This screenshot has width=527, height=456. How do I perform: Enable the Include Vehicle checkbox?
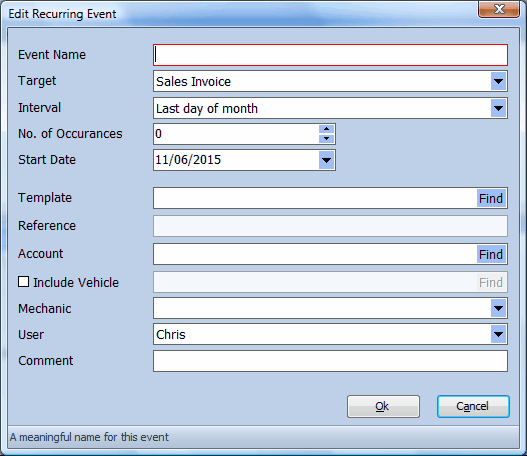pyautogui.click(x=24, y=282)
